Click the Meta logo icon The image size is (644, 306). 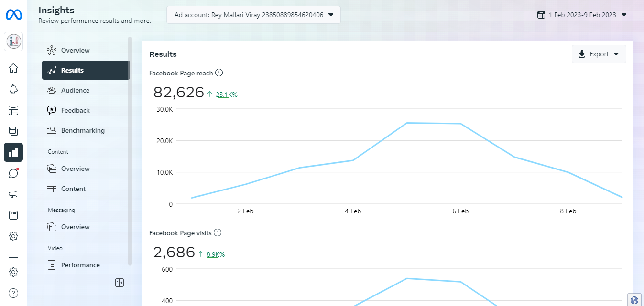[13, 15]
